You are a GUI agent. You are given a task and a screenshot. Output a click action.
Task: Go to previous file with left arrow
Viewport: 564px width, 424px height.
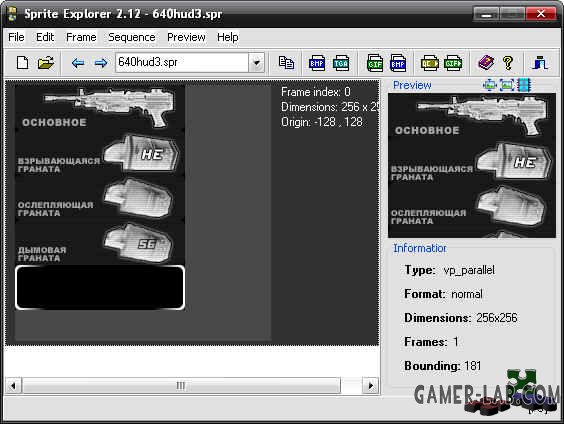point(78,63)
